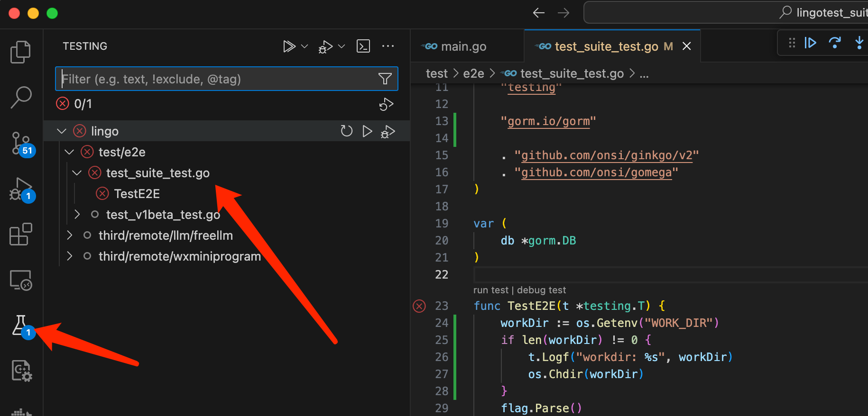Select the lingo test root label
The width and height of the screenshot is (868, 416).
point(105,131)
